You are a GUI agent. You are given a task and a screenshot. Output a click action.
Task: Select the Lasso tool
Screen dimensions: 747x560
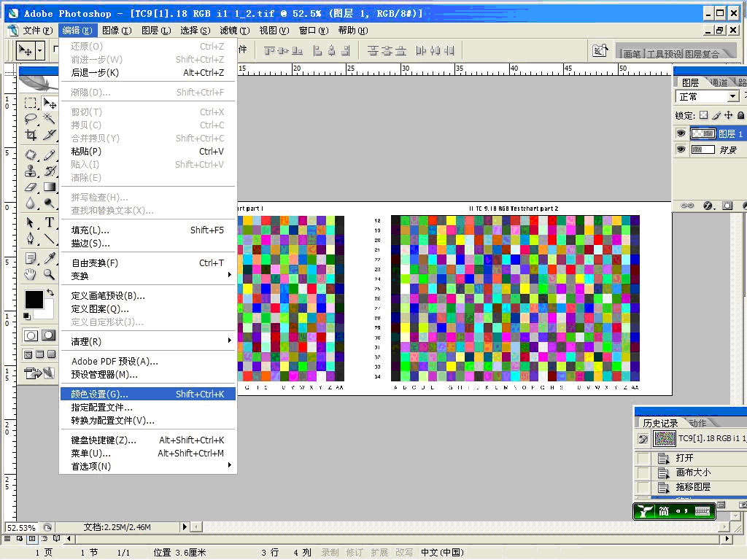click(31, 119)
